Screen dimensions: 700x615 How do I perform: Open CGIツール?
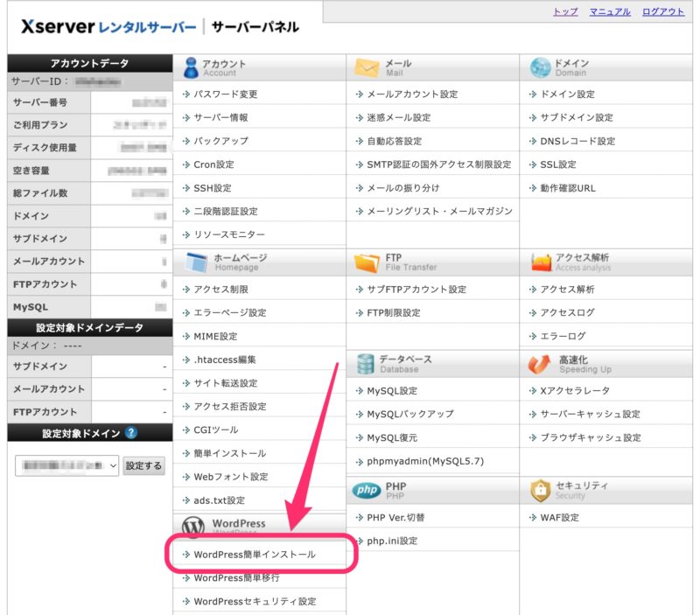[x=216, y=430]
